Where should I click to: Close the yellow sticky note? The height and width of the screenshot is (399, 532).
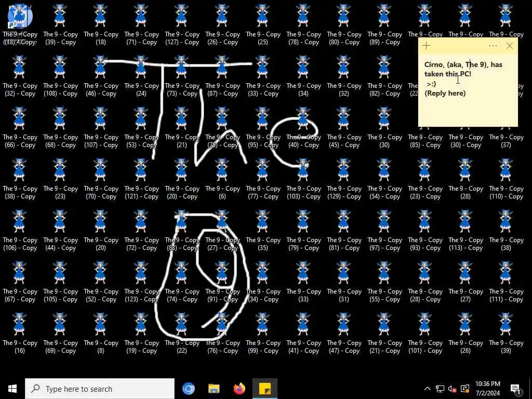click(509, 46)
